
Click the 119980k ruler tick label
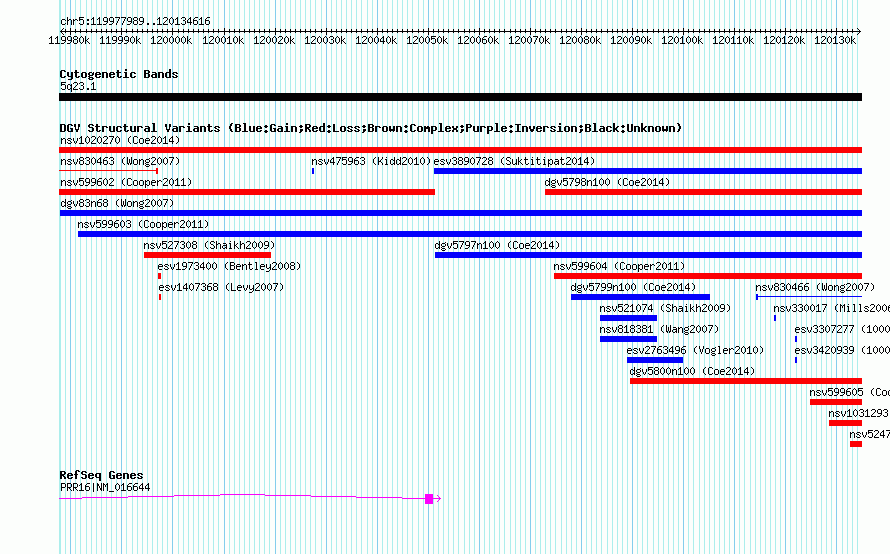click(x=69, y=41)
